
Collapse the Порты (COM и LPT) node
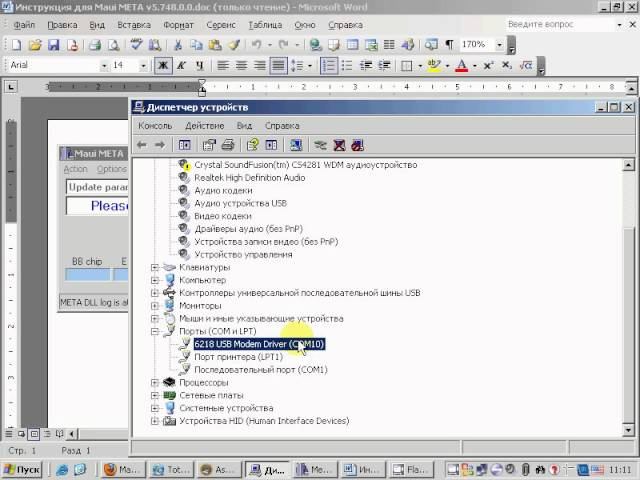[154, 331]
